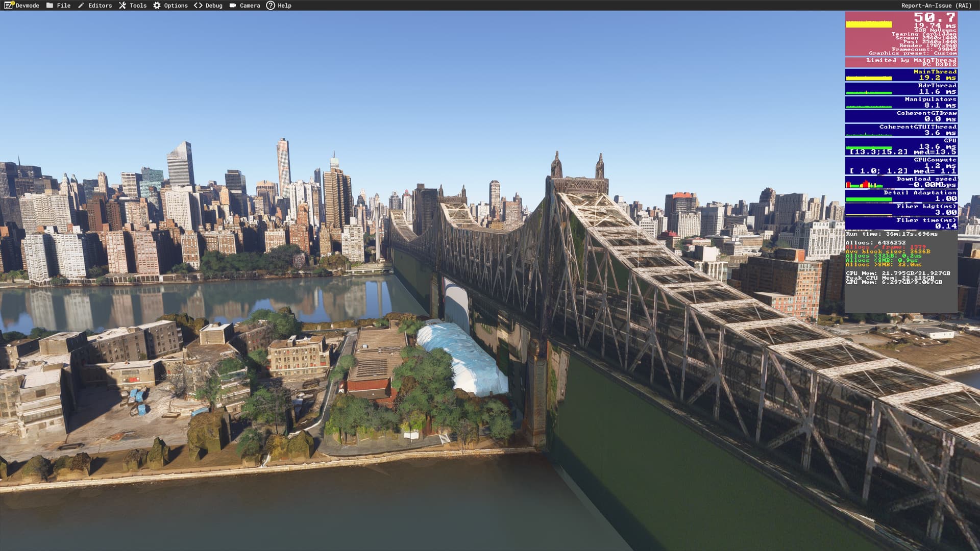Viewport: 980px width, 551px height.
Task: Expand the Options menu dropdown
Action: tap(176, 5)
